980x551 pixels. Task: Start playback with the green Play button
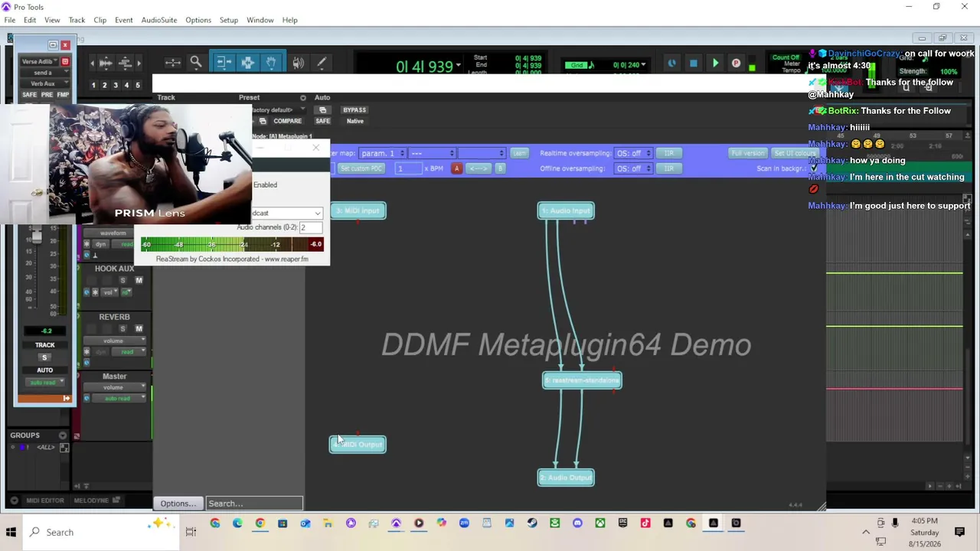tap(715, 64)
